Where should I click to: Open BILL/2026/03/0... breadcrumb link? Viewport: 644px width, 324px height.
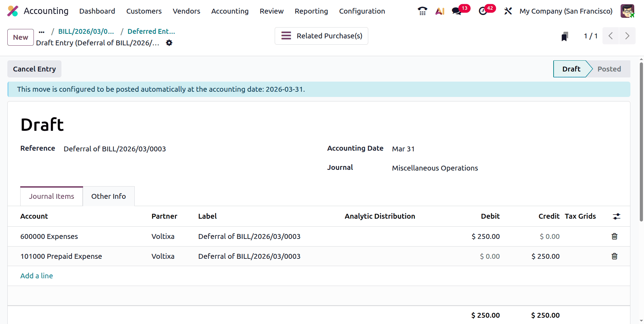tap(86, 31)
